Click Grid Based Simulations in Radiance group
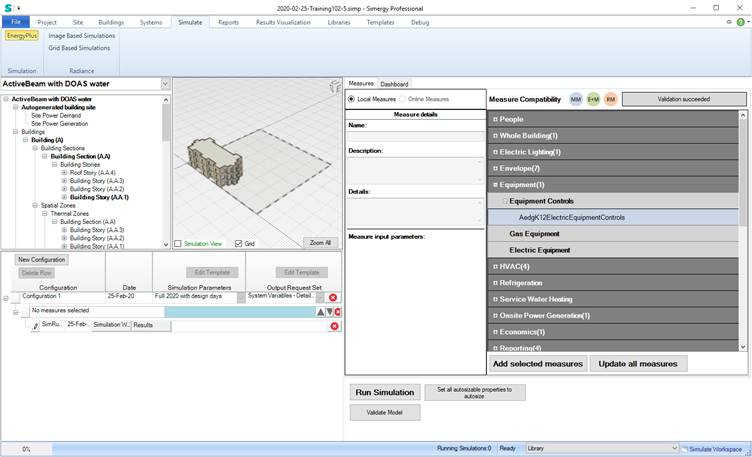 pyautogui.click(x=79, y=48)
